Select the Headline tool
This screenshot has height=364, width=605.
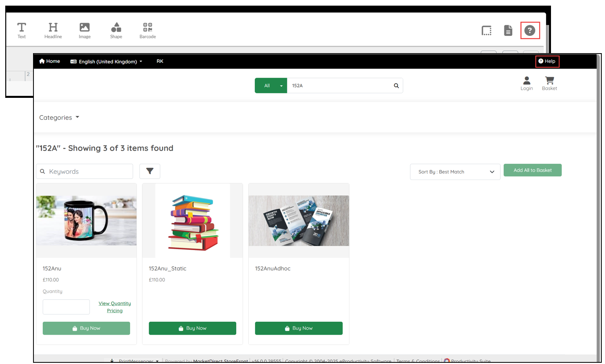point(53,30)
